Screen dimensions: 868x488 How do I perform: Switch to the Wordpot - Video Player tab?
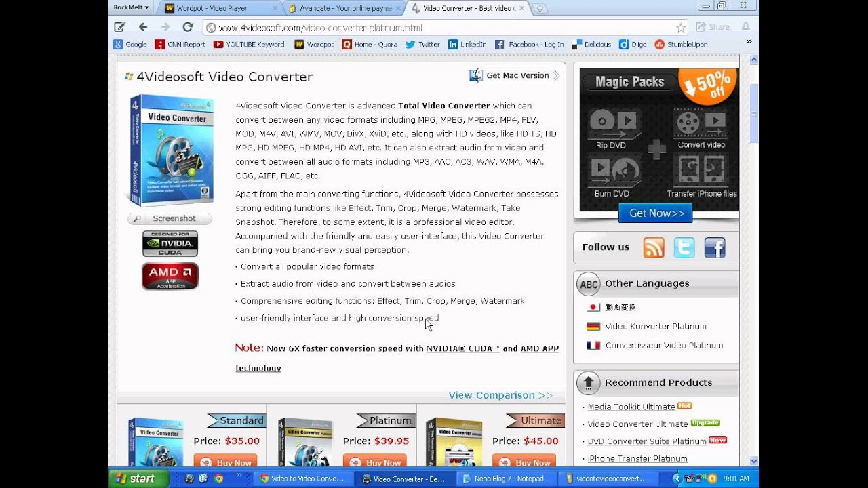click(220, 8)
